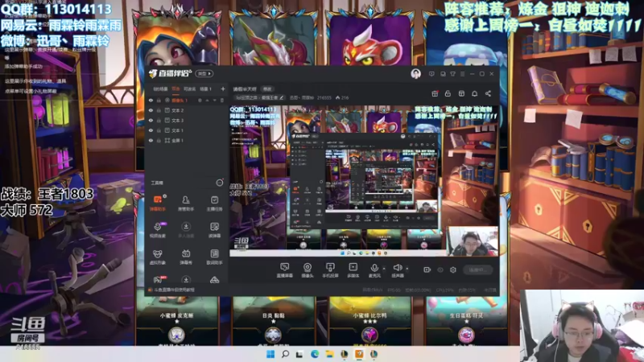This screenshot has height=362, width=644.
Task: Add a new scene with plus button
Action: [x=223, y=88]
